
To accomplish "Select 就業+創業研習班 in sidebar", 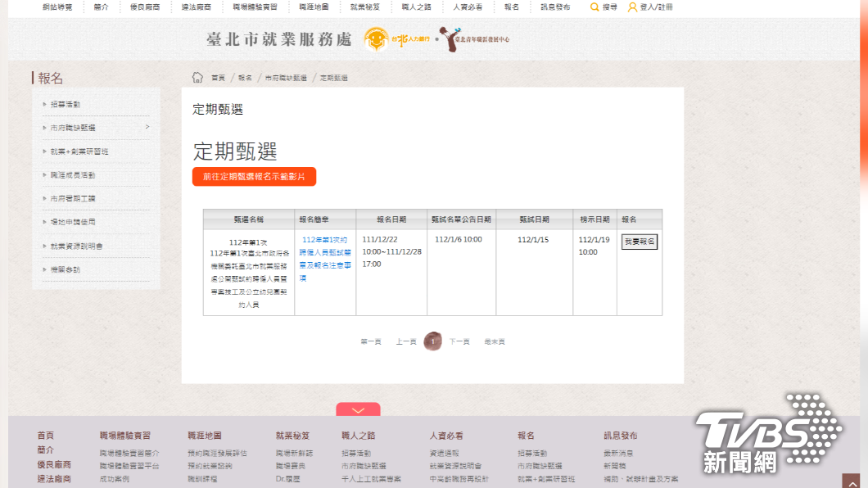I will coord(79,151).
